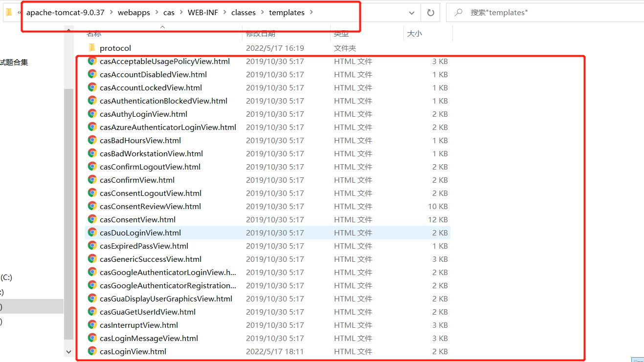Click the 12 KB size cell

(438, 219)
